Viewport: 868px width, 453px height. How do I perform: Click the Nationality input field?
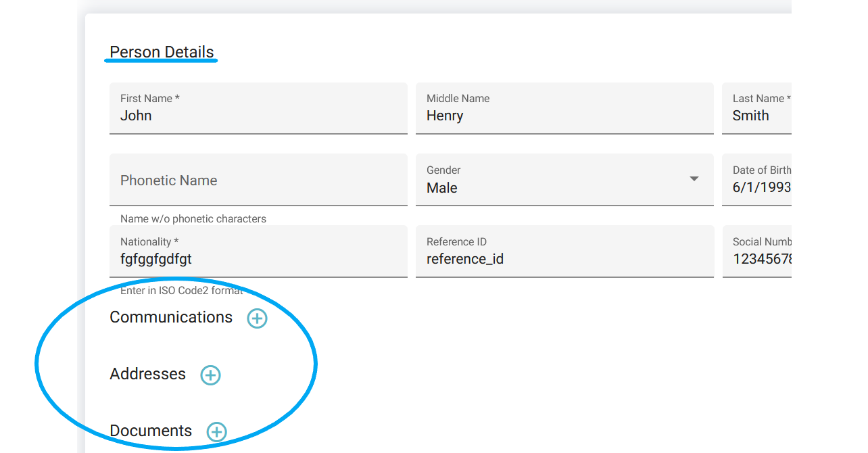coord(258,259)
